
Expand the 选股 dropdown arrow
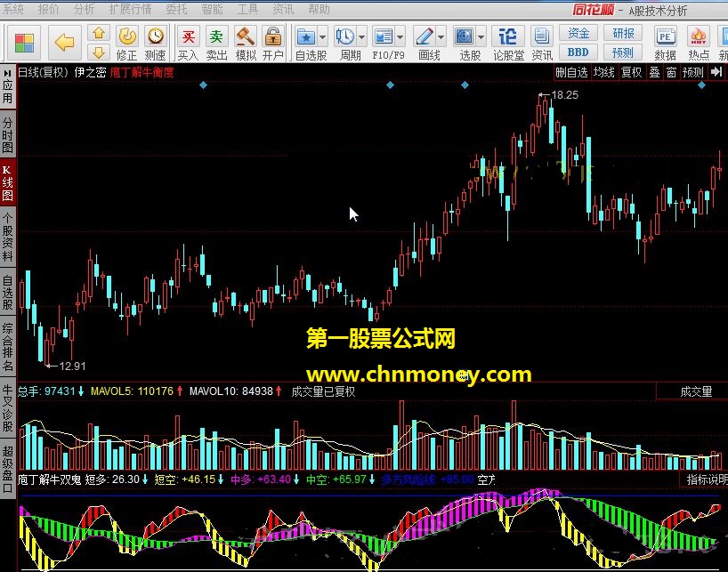(481, 37)
